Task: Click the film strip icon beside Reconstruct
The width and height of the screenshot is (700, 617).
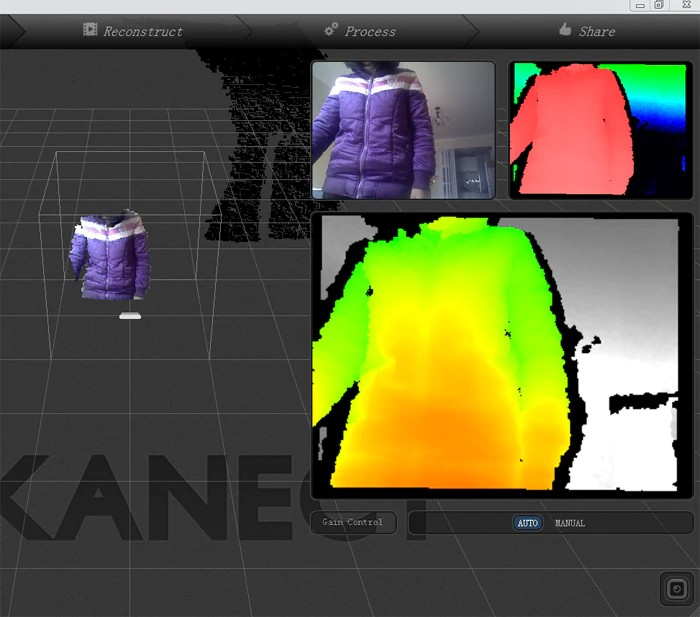Action: [90, 30]
